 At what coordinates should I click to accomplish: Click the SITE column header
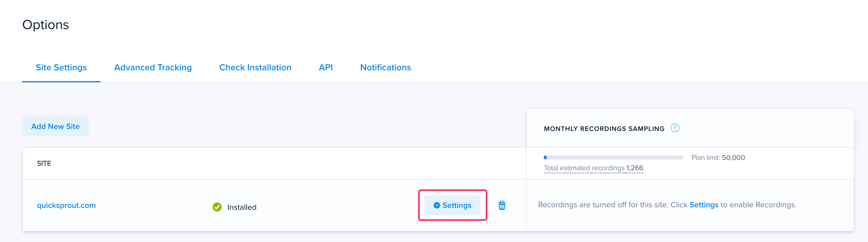click(x=44, y=163)
